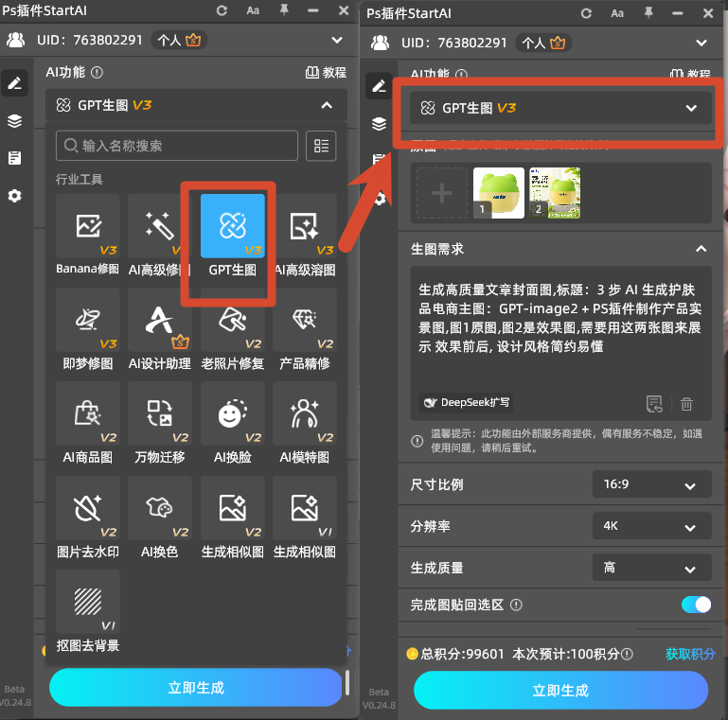
Task: Refresh the right StartAI panel
Action: click(x=586, y=13)
